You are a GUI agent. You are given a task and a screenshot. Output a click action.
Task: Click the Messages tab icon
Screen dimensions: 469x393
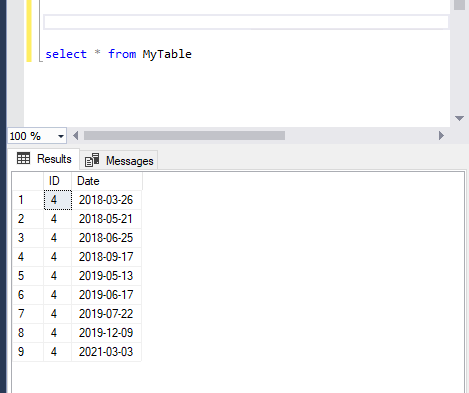pos(92,160)
